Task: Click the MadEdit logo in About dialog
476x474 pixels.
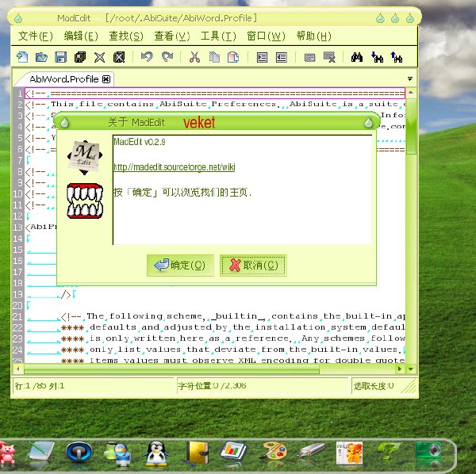Action: tap(84, 158)
